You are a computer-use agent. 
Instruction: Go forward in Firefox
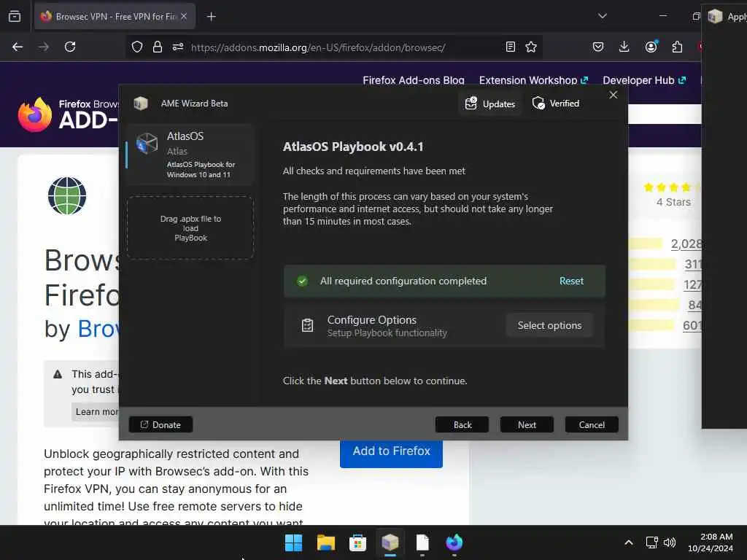(x=43, y=47)
